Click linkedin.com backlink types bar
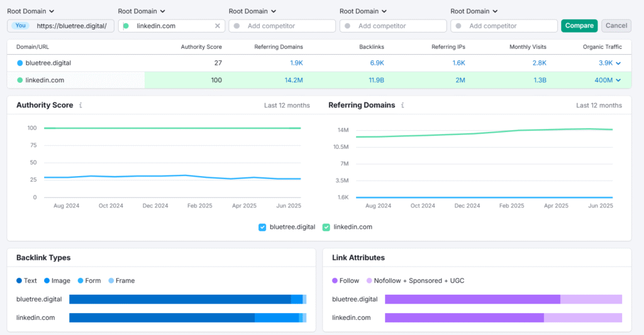Screen dimensions: 644x335 click(x=187, y=318)
